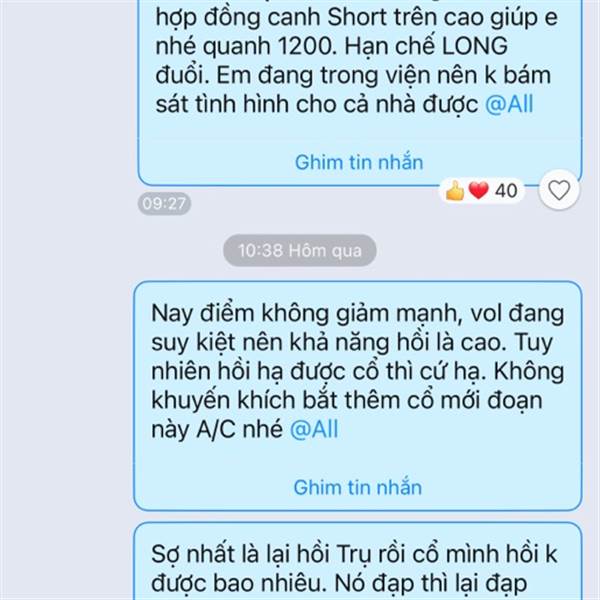
Task: Click Ghim tin nhắn under the Short/LONG message
Action: (359, 162)
